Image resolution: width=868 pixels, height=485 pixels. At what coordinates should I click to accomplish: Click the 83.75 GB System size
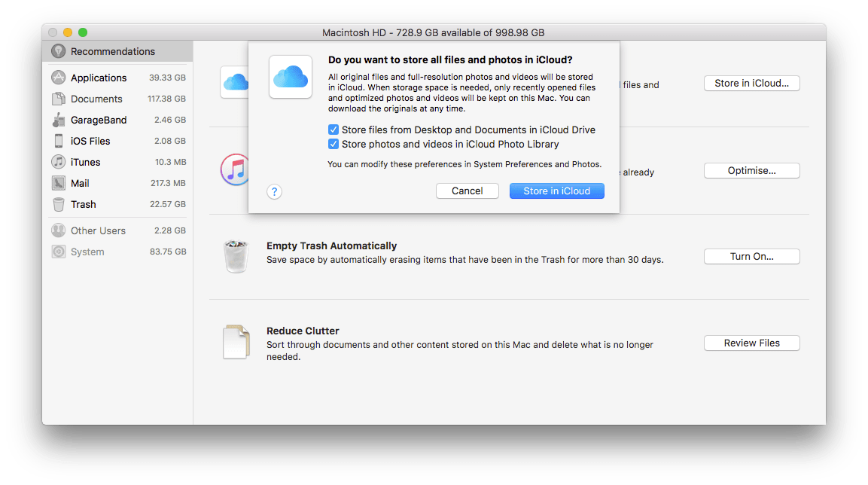168,252
